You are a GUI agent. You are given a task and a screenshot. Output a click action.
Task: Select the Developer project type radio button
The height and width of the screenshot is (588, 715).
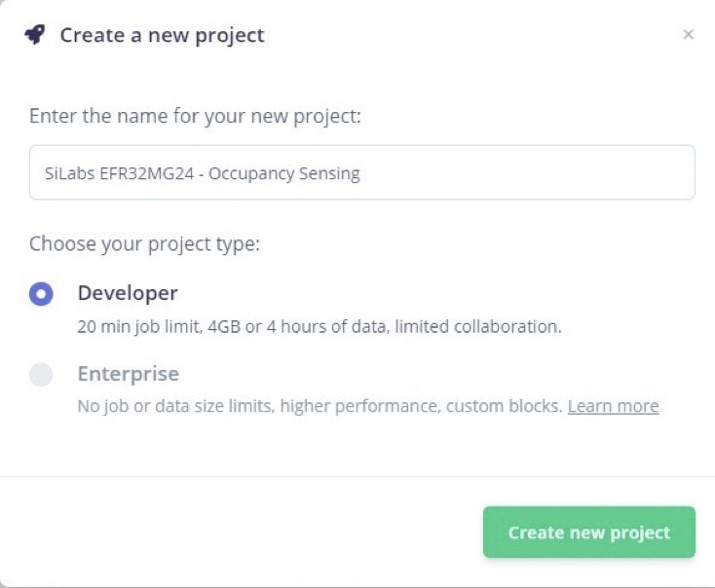pyautogui.click(x=41, y=294)
